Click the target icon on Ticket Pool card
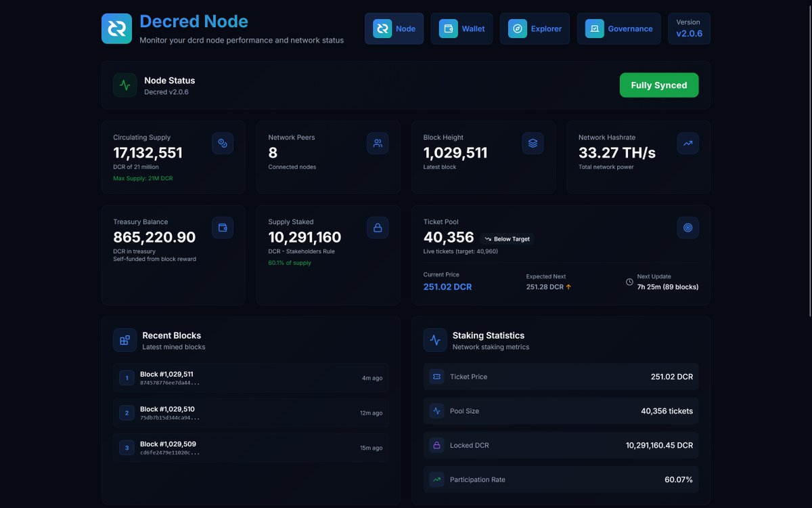 click(x=687, y=228)
